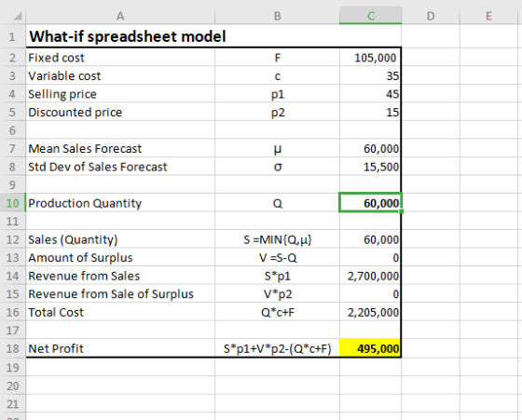The height and width of the screenshot is (420, 522).
Task: Click the 'Net Profit' label cell
Action: (x=120, y=348)
